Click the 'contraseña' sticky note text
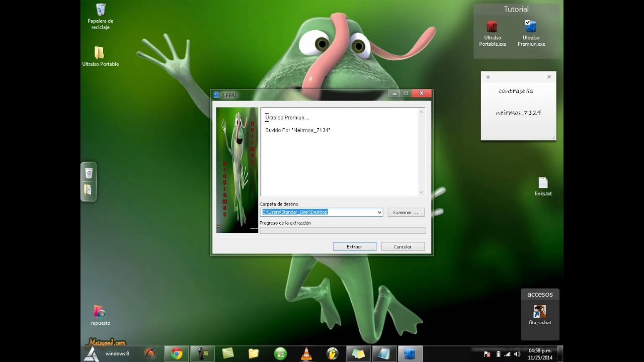The width and height of the screenshot is (644, 362). pyautogui.click(x=516, y=91)
